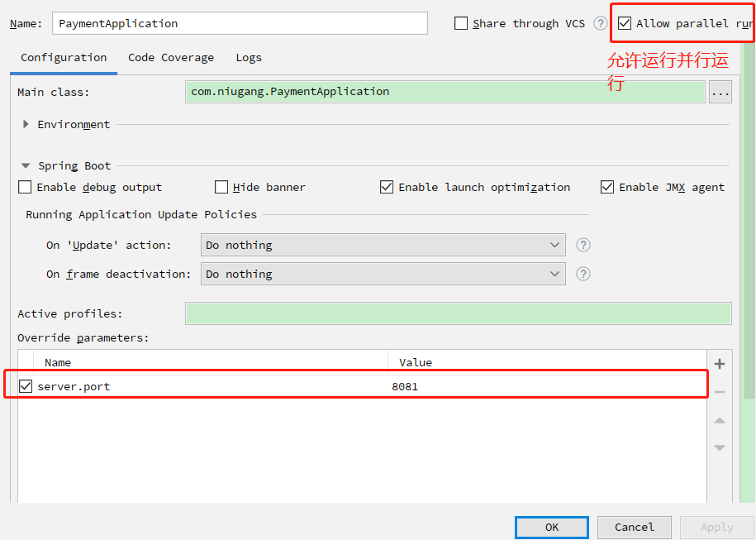Click the Name column header in the Override parameters table
Image resolution: width=756 pixels, height=540 pixels.
tap(211, 362)
